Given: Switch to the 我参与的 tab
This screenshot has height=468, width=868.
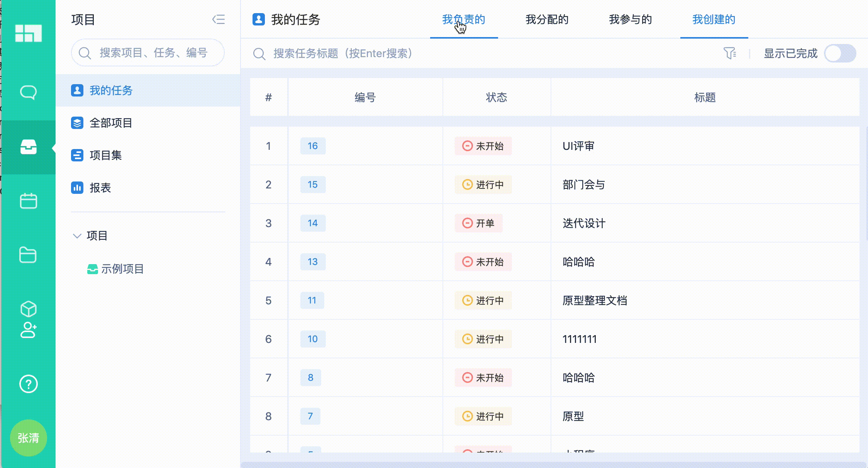Looking at the screenshot, I should 630,20.
